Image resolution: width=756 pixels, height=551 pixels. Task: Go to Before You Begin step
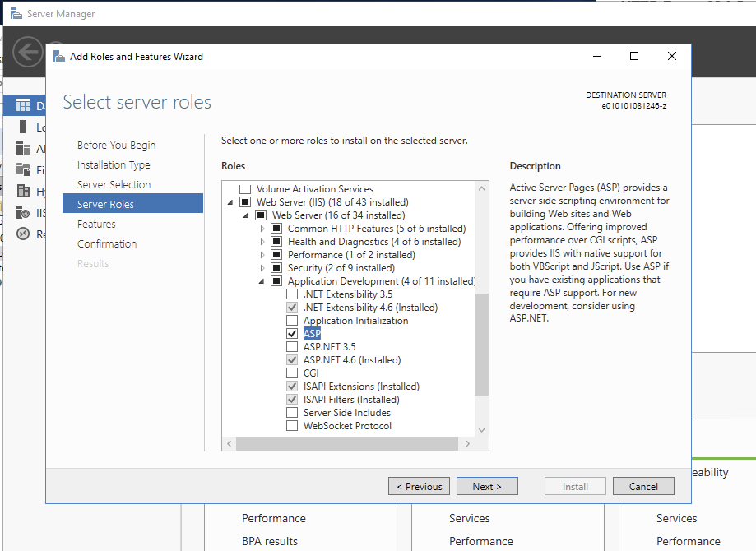116,145
